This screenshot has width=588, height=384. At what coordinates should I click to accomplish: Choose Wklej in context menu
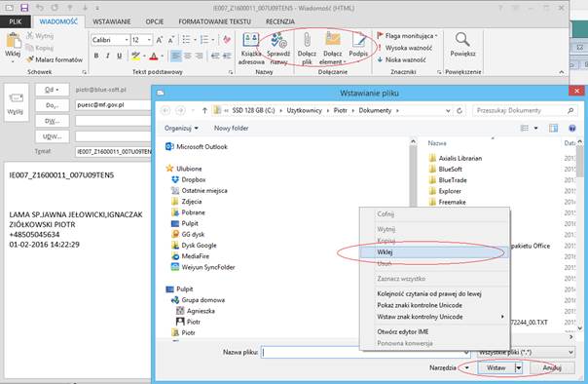pyautogui.click(x=433, y=252)
